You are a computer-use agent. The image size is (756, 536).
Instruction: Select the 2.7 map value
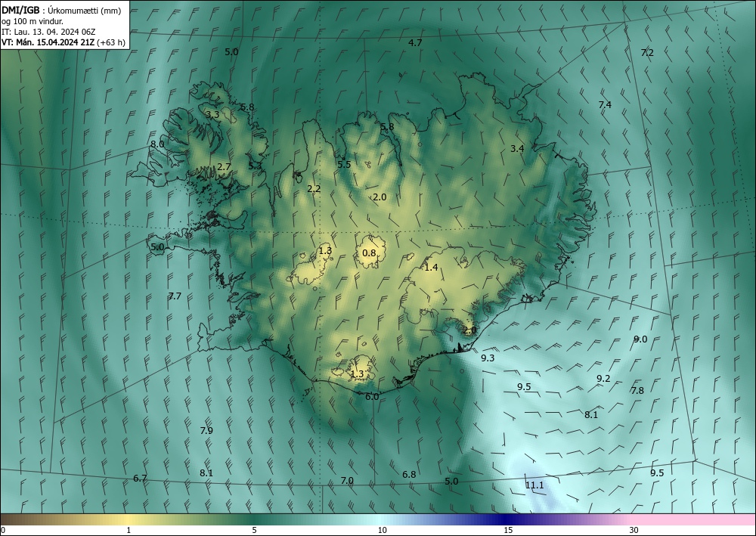[224, 167]
